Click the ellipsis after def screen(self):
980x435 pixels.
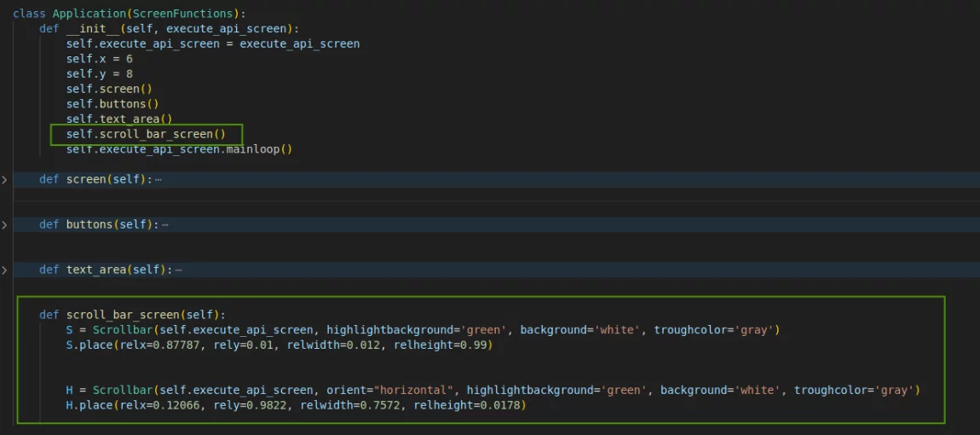coord(159,179)
